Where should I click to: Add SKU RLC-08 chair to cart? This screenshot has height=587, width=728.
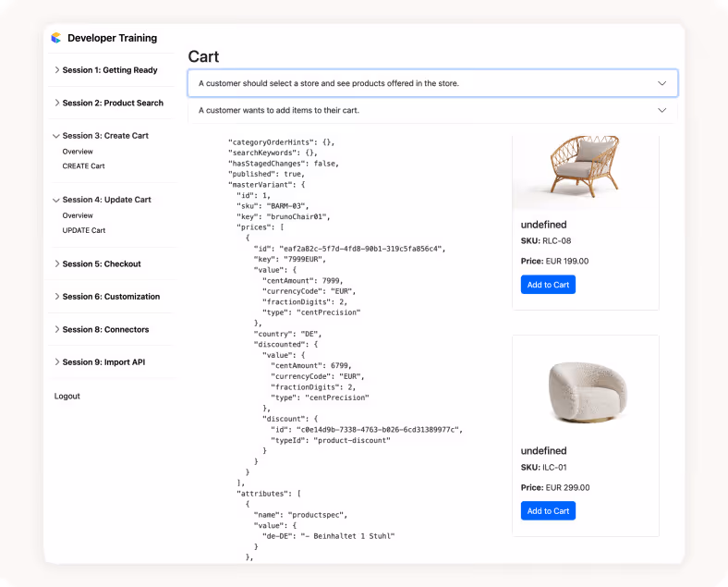[548, 285]
